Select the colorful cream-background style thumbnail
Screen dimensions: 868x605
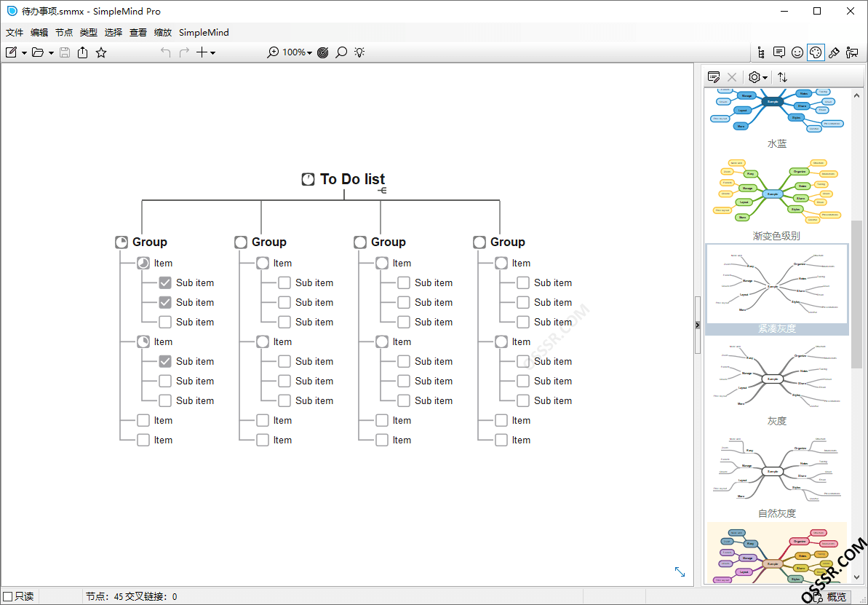pos(776,553)
